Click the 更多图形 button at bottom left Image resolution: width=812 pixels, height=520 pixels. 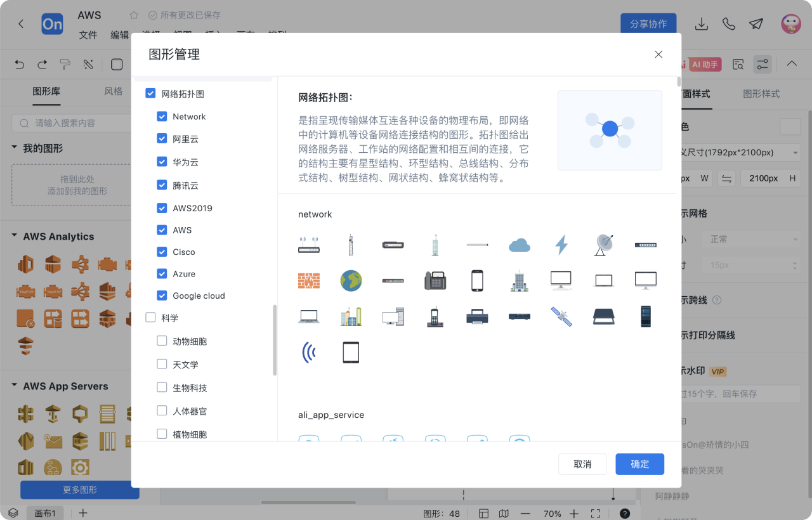[x=79, y=490]
